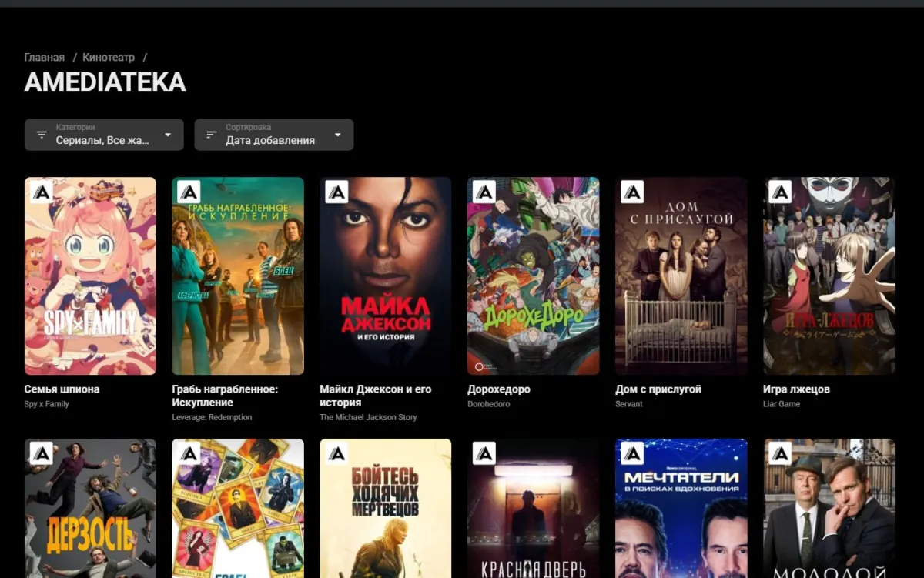Open the Майкл Джексон и его история poster
Screen dimensions: 924x578
[386, 276]
